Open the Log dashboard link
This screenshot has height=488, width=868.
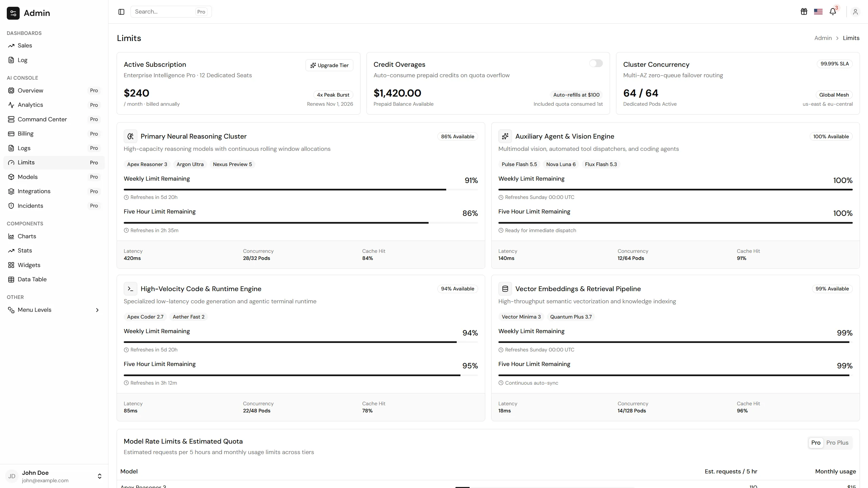54,60
